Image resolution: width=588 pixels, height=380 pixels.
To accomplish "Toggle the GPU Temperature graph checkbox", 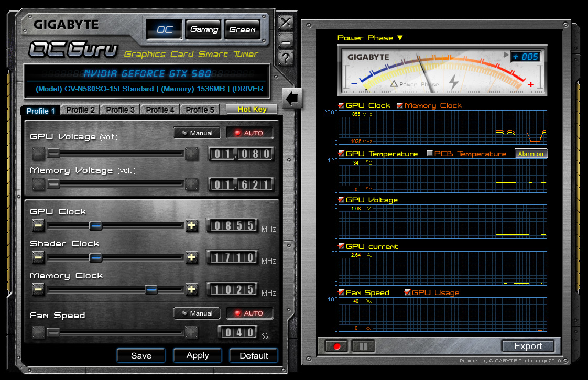I will [x=341, y=154].
